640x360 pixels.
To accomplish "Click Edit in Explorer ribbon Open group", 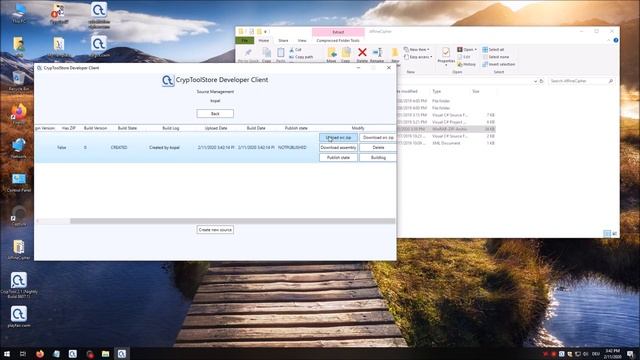I will coord(464,57).
